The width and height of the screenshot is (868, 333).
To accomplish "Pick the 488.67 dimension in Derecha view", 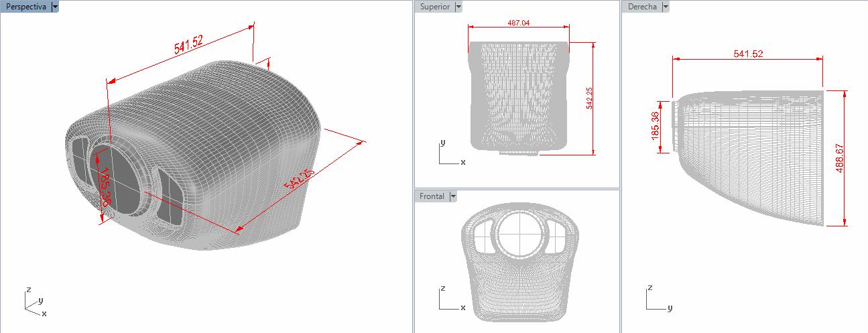I will tap(840, 158).
